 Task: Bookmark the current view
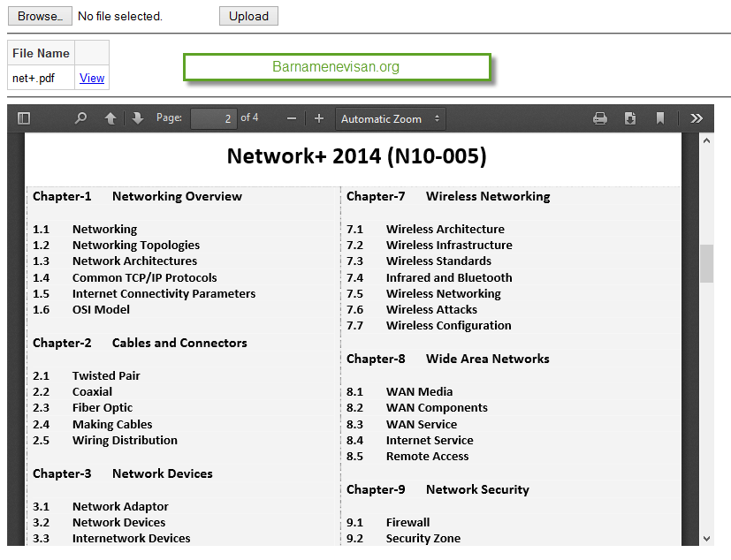click(660, 118)
